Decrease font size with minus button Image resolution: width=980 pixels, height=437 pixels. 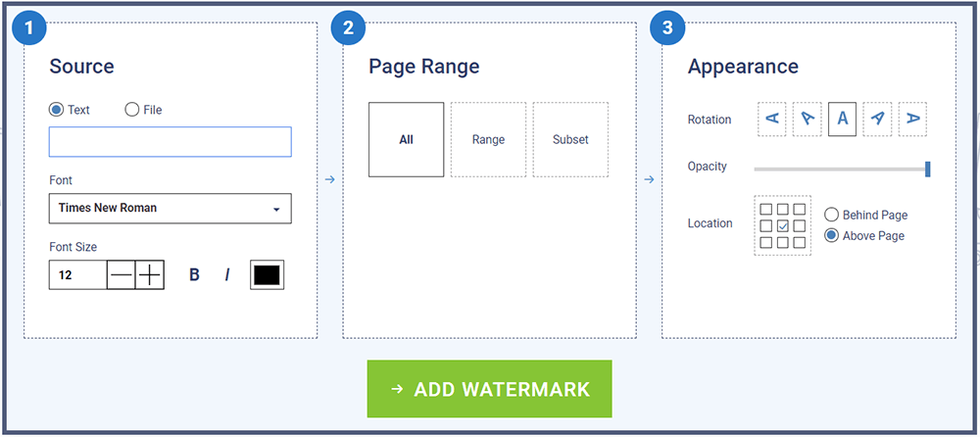[x=121, y=275]
